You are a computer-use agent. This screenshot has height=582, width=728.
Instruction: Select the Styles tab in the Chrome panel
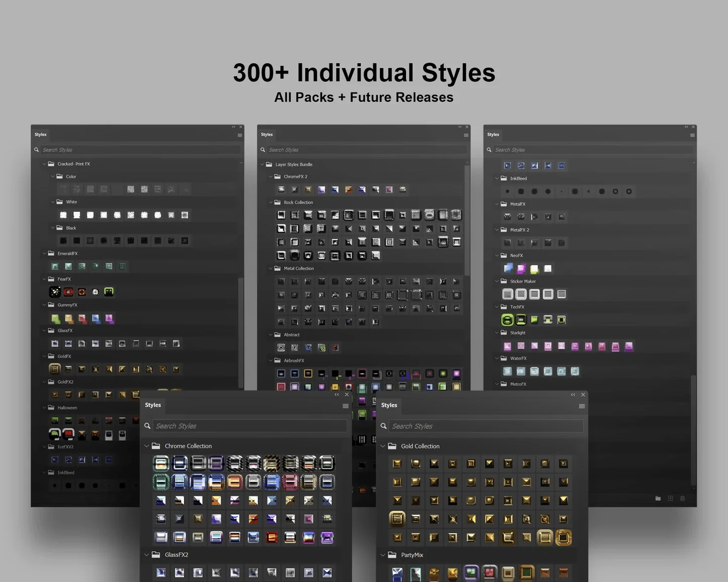(x=153, y=405)
